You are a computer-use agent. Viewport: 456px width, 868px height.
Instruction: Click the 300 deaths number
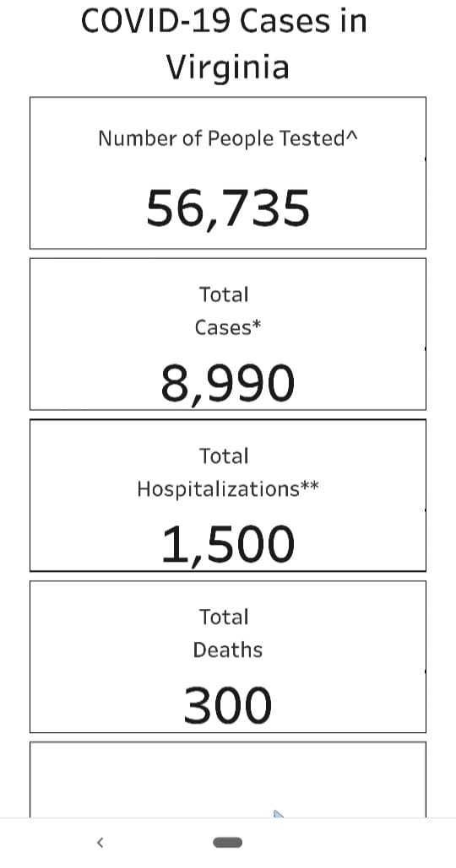pos(228,705)
